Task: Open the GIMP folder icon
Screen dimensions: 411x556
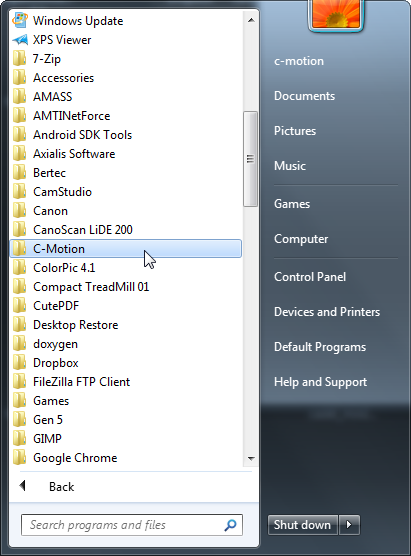Action: click(x=20, y=439)
